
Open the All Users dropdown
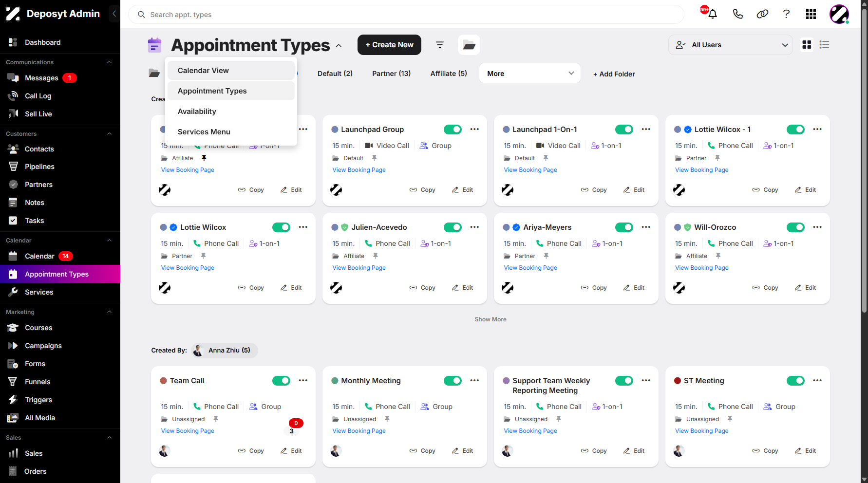pyautogui.click(x=731, y=45)
